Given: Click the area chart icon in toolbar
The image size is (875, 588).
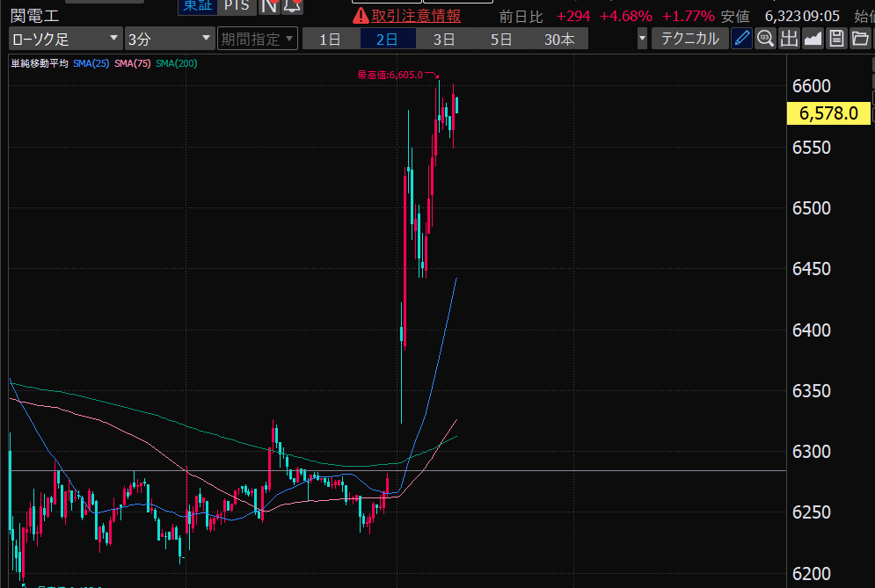Looking at the screenshot, I should click(x=813, y=39).
